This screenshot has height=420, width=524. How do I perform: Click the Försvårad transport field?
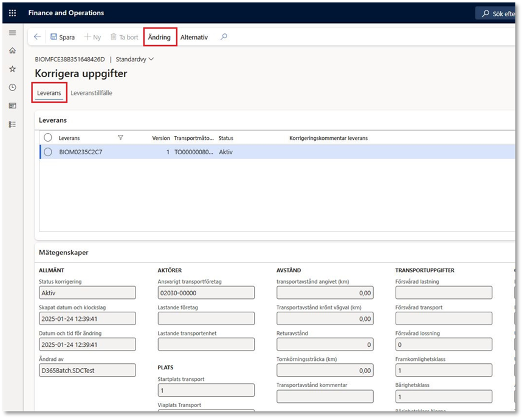444,319
